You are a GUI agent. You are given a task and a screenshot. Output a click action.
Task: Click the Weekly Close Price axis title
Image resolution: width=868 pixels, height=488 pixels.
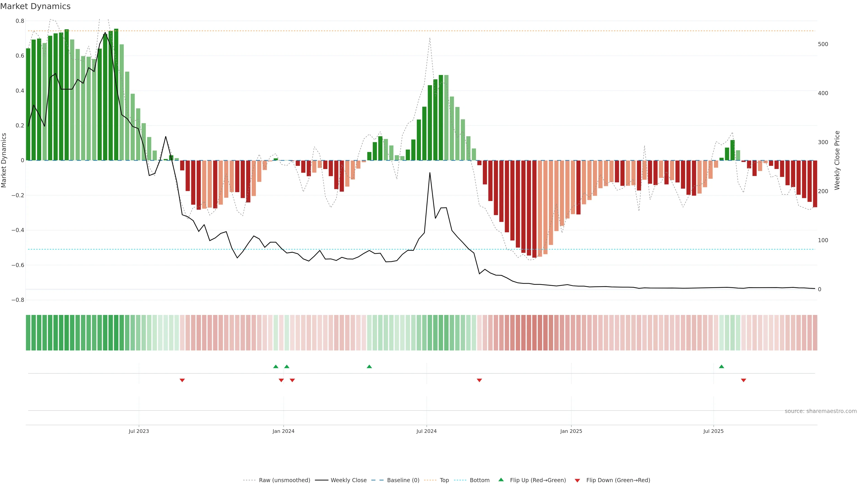tap(837, 160)
